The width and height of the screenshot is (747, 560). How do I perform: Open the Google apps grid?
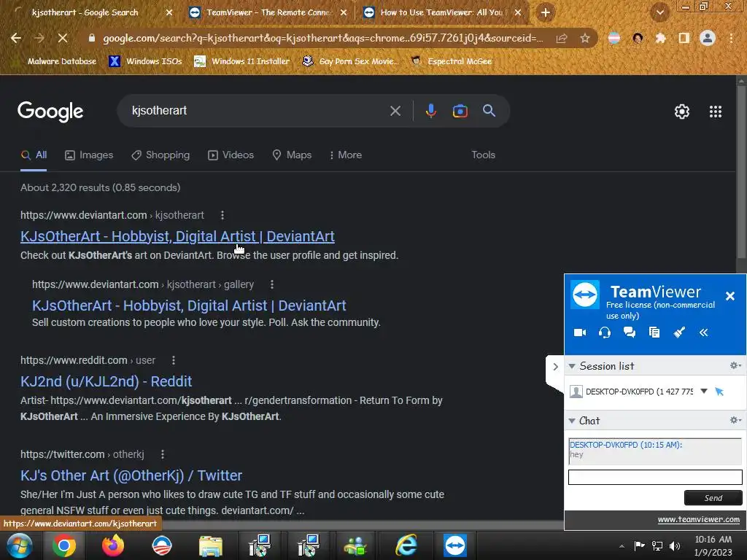click(716, 112)
